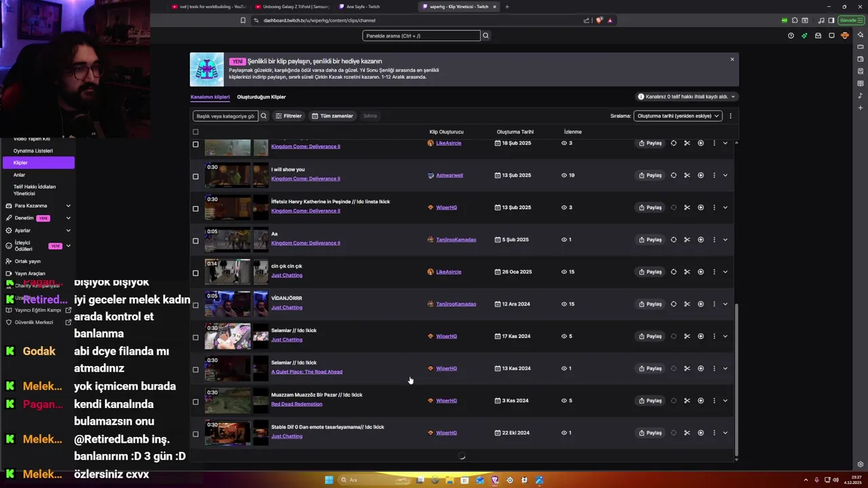Screen dimensions: 868x488
Task: Share the 'I will show you' clip
Action: coord(650,175)
